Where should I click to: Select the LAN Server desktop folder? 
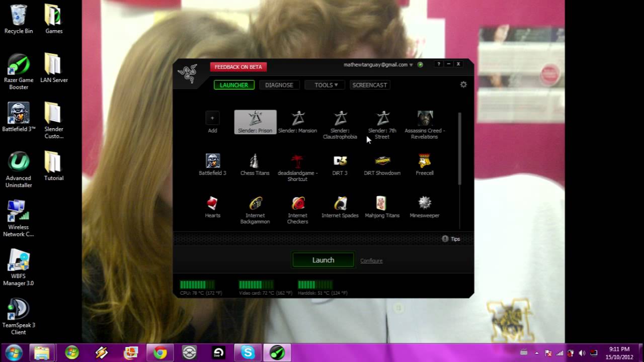54,68
